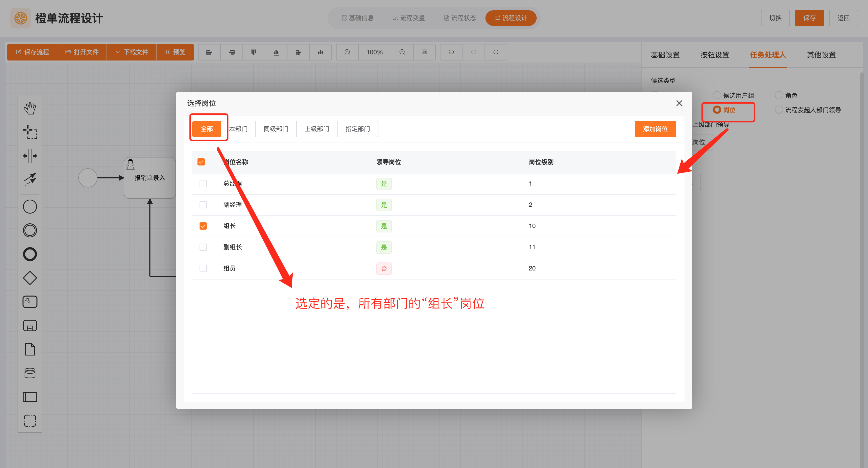868x468 pixels.
Task: Activate the lasso selection tool
Action: tap(30, 132)
